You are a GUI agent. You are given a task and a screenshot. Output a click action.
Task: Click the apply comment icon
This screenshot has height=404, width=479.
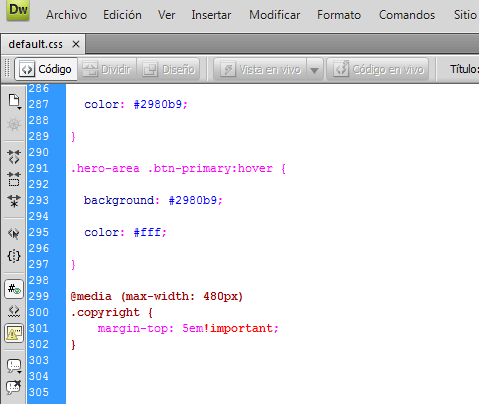coord(14,366)
